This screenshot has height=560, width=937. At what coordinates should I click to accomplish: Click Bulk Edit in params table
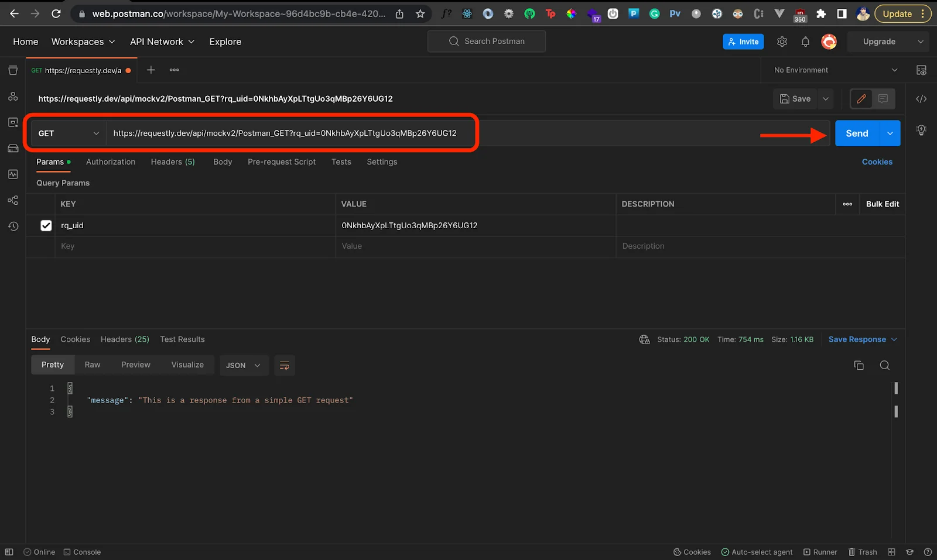[883, 204]
